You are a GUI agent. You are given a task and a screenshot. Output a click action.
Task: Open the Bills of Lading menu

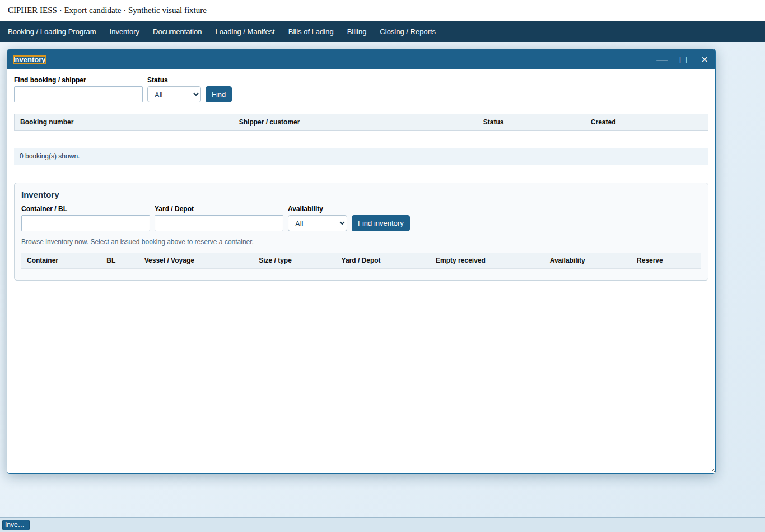(x=311, y=32)
